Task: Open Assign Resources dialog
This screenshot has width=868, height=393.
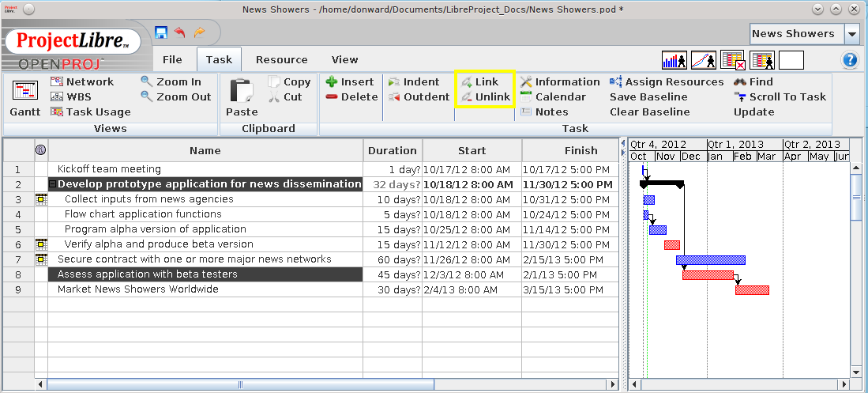Action: (x=667, y=82)
